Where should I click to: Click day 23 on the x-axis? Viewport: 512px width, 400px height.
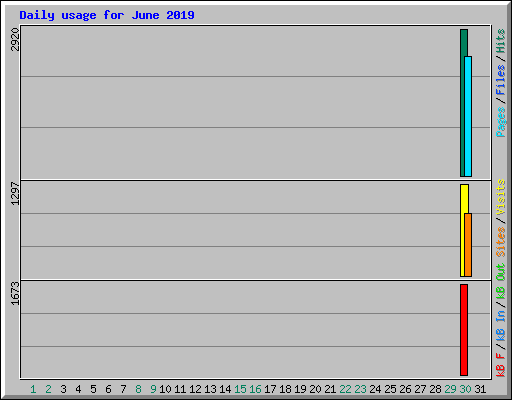(360, 389)
